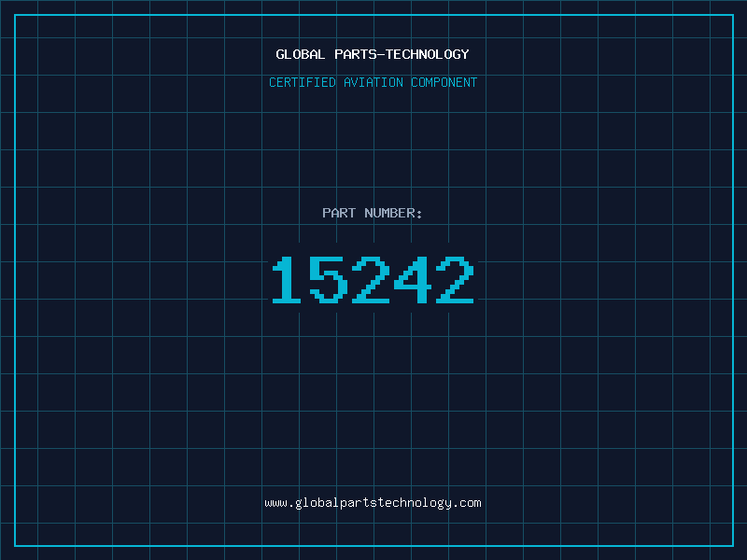
Task: Click the digit 1 of the part number
Action: point(287,279)
